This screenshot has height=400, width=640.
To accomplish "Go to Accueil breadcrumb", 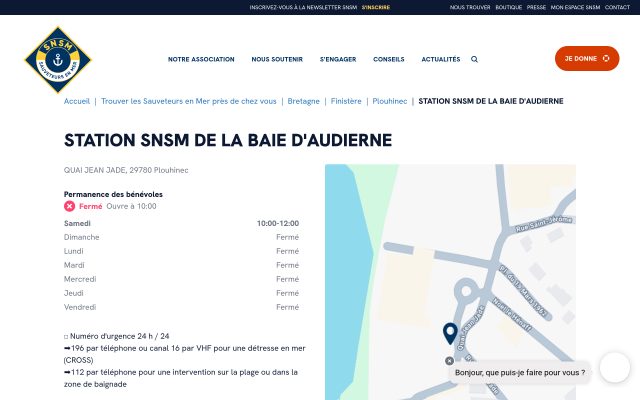I will (x=77, y=101).
